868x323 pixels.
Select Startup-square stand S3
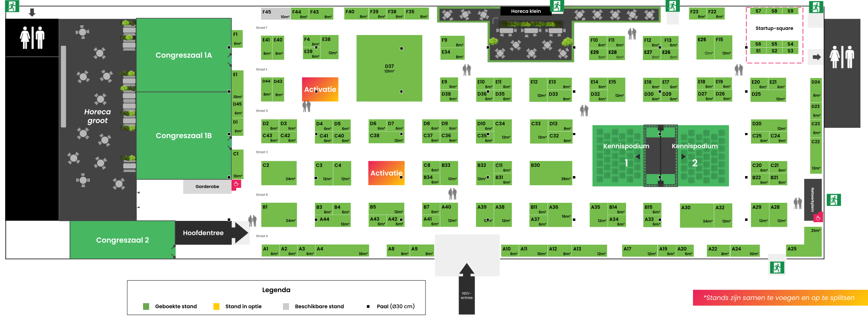coord(790,51)
